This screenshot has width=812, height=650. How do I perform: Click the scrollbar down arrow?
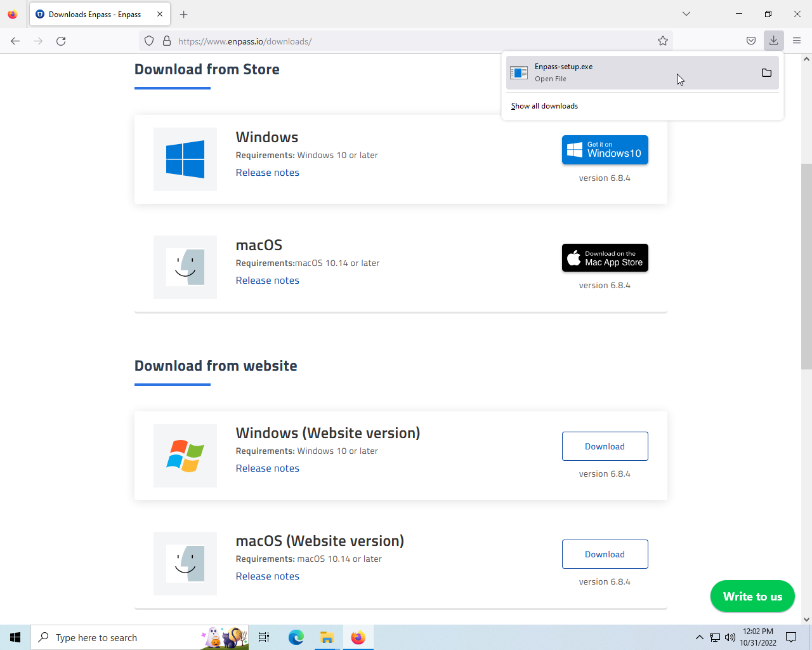point(806,620)
